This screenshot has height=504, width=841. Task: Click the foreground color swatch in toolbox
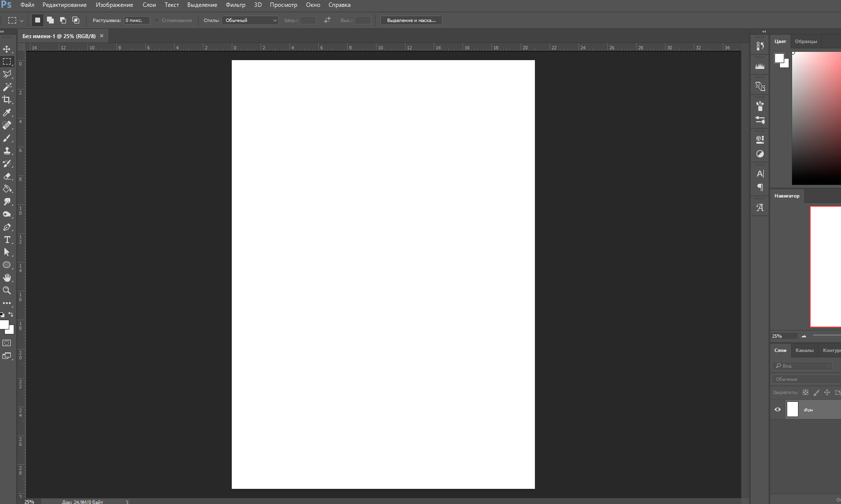4,325
